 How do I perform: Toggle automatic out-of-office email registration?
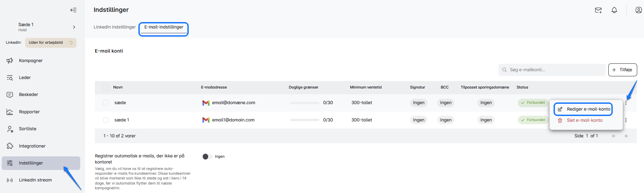pos(207,157)
